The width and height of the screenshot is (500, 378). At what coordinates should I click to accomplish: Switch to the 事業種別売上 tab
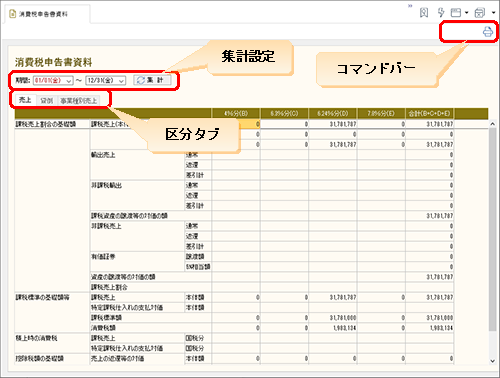79,100
